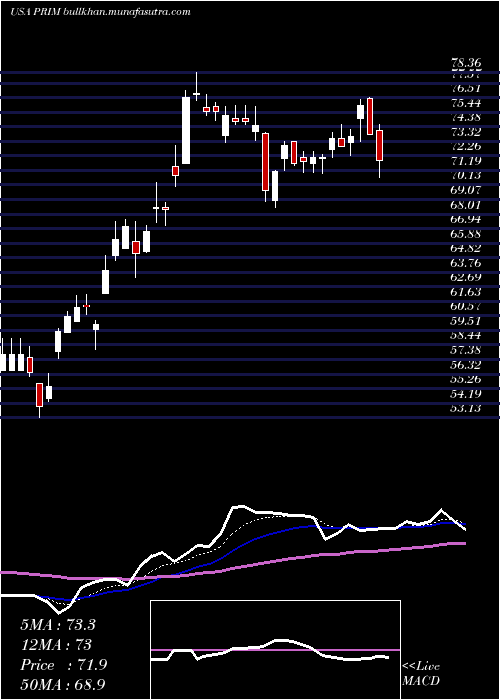Viewport: 500px width, 700px height.
Task: Click the tallest white candlestick near the peak
Action: 186,130
